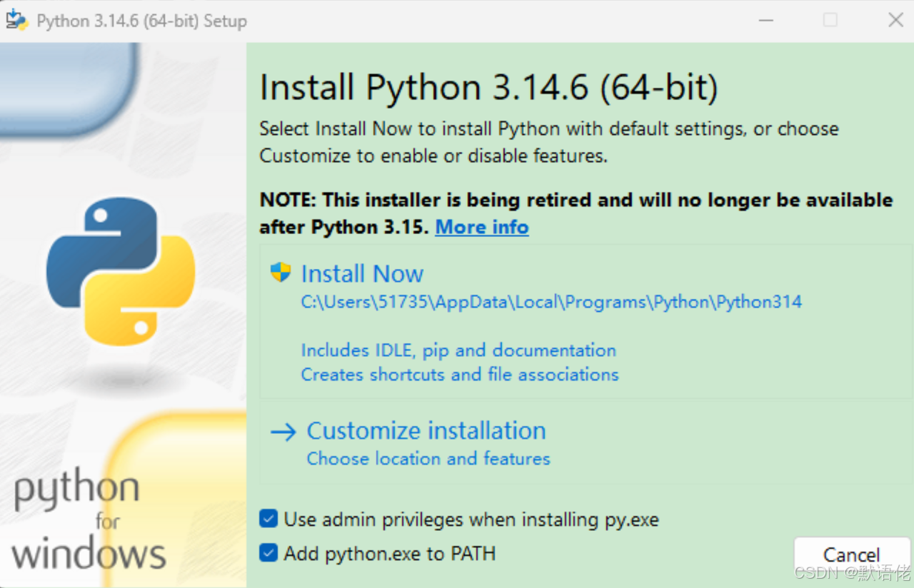The height and width of the screenshot is (588, 914).
Task: Click the Python logo in the left panel
Action: click(x=121, y=271)
